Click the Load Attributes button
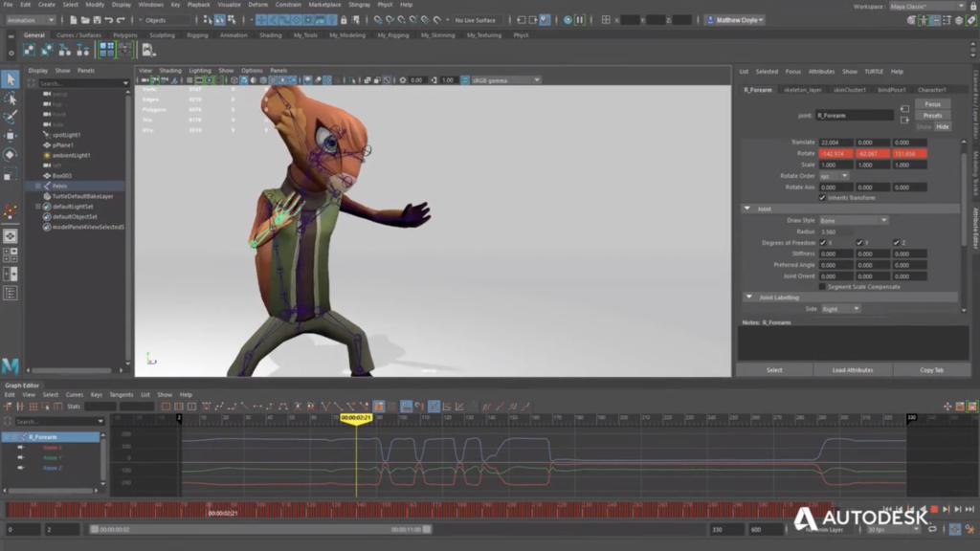980x551 pixels. (x=851, y=370)
